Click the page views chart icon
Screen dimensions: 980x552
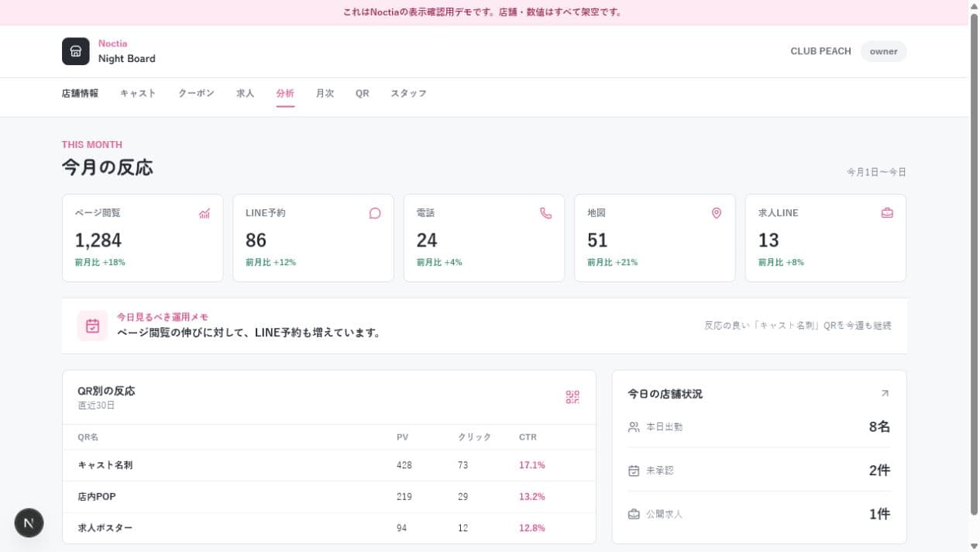click(205, 213)
